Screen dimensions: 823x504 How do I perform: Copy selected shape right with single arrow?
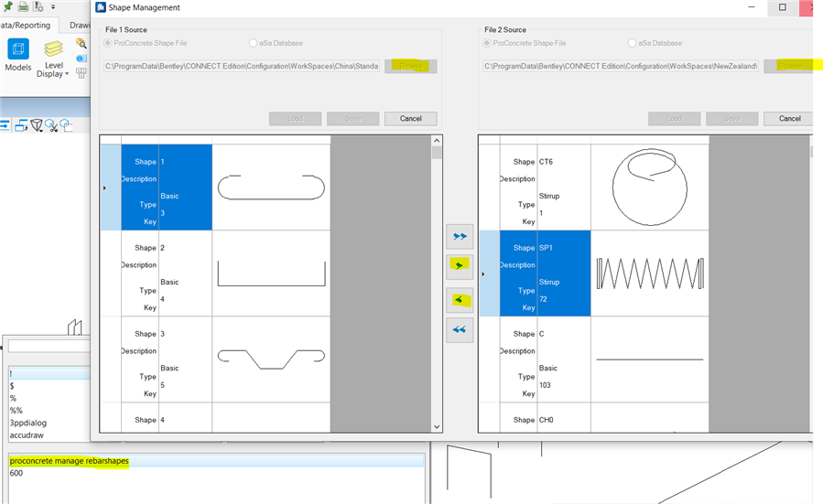(x=460, y=266)
